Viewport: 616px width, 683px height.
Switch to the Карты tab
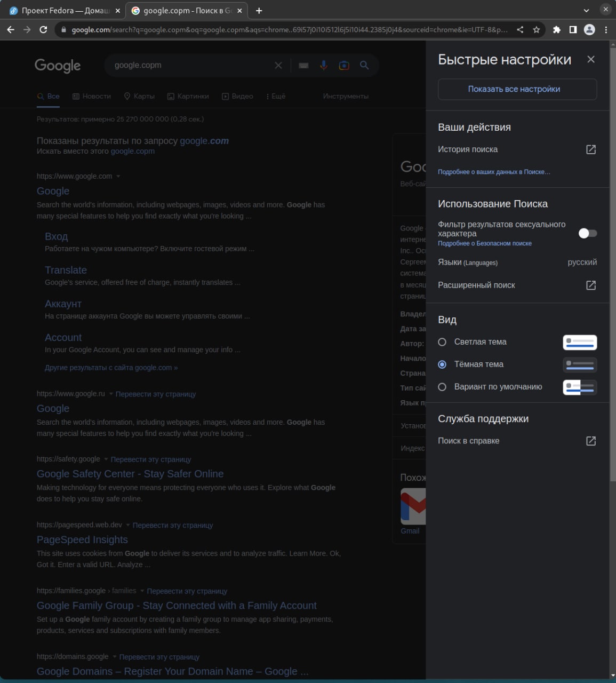click(x=139, y=96)
